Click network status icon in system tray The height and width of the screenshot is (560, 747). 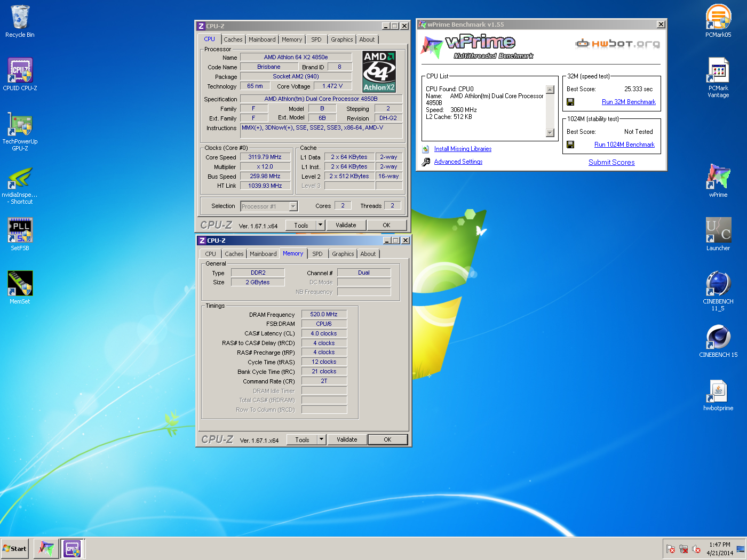point(684,549)
